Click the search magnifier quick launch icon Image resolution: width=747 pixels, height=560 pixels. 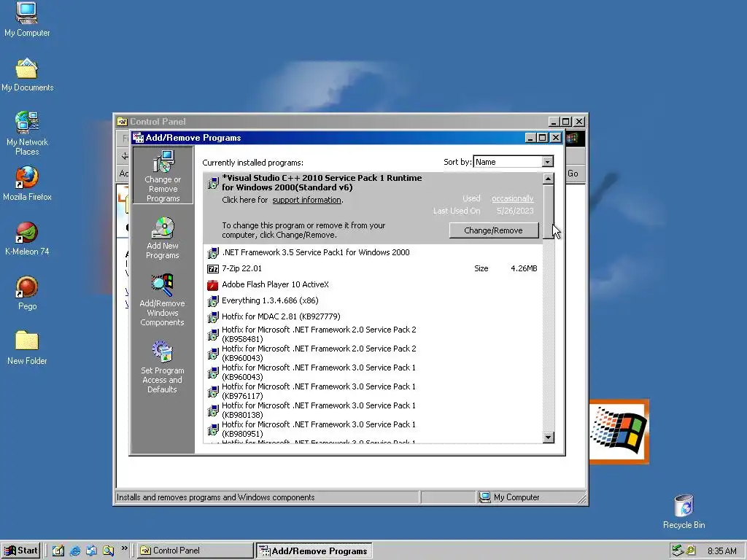point(108,551)
